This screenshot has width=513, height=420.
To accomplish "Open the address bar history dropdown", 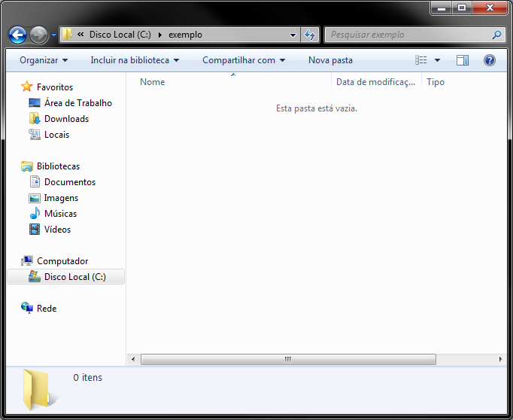I will [293, 35].
